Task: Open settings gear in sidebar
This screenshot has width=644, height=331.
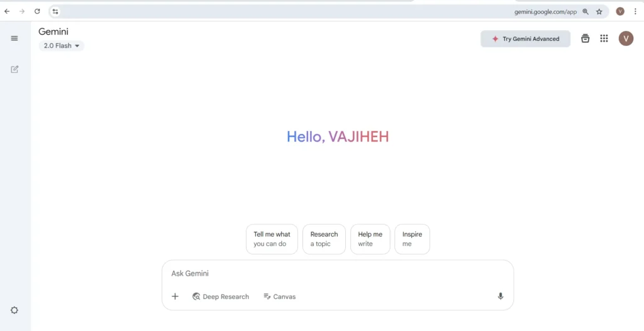Action: point(14,310)
